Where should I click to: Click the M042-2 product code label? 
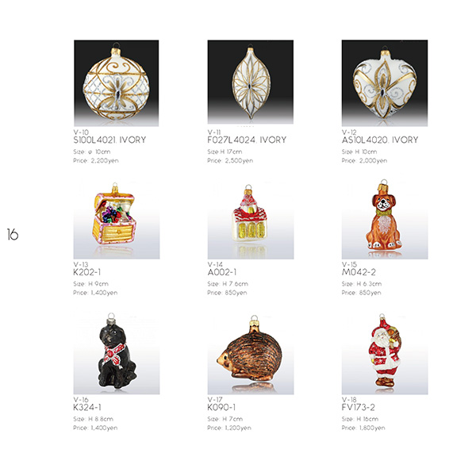[359, 272]
